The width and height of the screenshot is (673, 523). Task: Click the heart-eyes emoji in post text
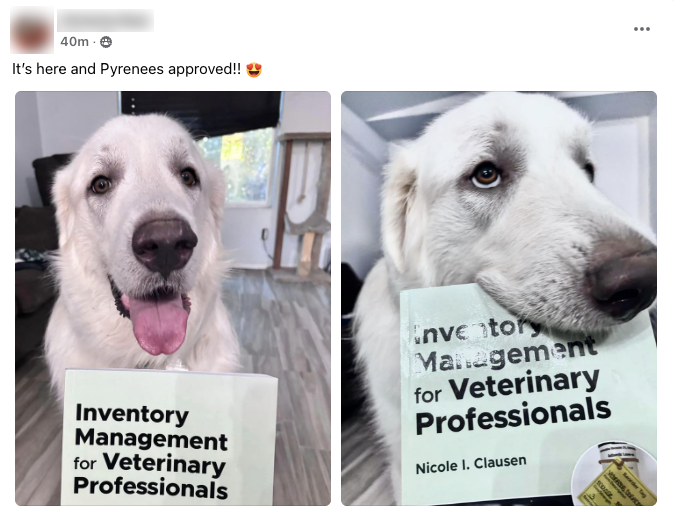(x=254, y=69)
